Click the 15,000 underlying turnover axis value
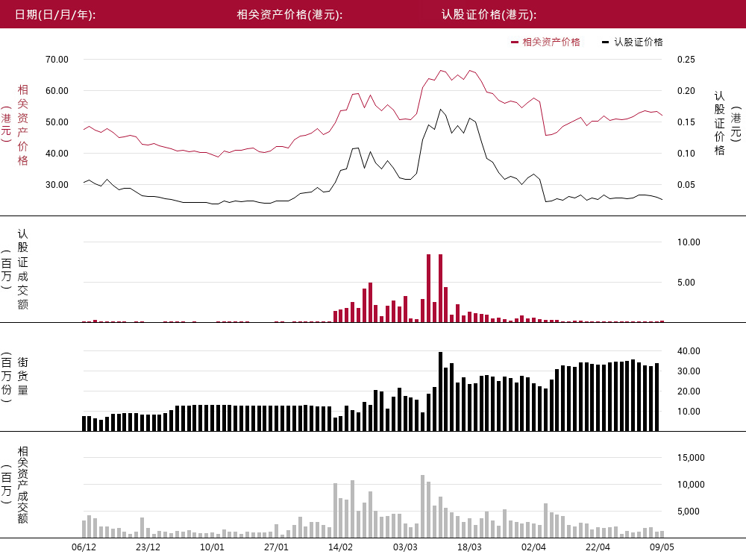Image resolution: width=746 pixels, height=560 pixels. (x=691, y=458)
